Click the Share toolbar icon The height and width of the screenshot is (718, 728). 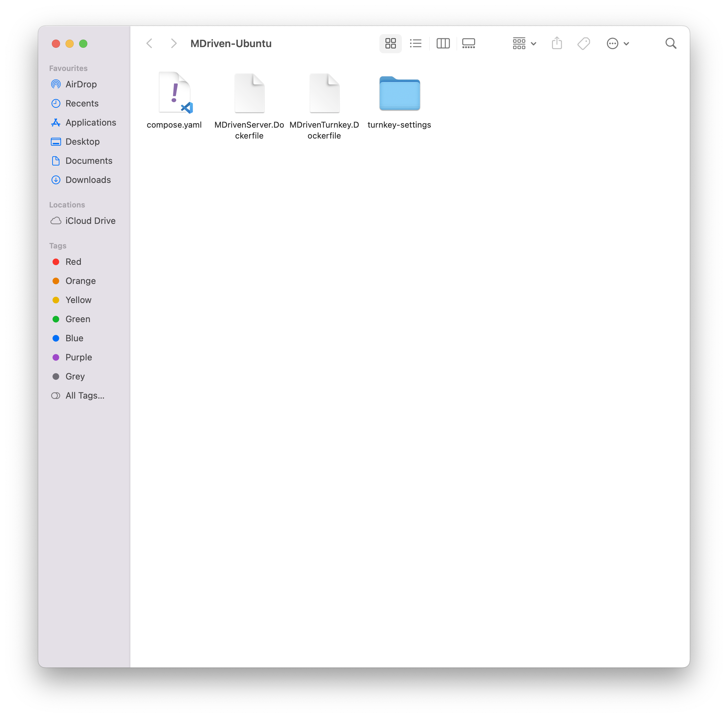[556, 43]
